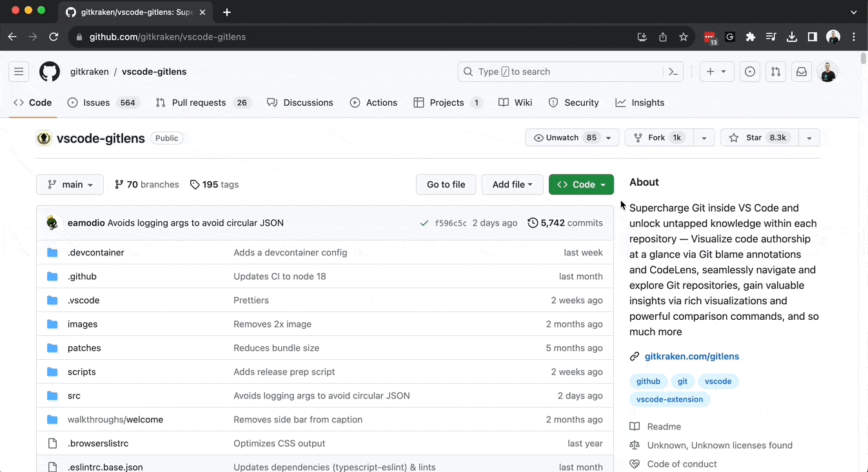The image size is (868, 472).
Task: Expand the Add file dropdown
Action: [x=513, y=184]
